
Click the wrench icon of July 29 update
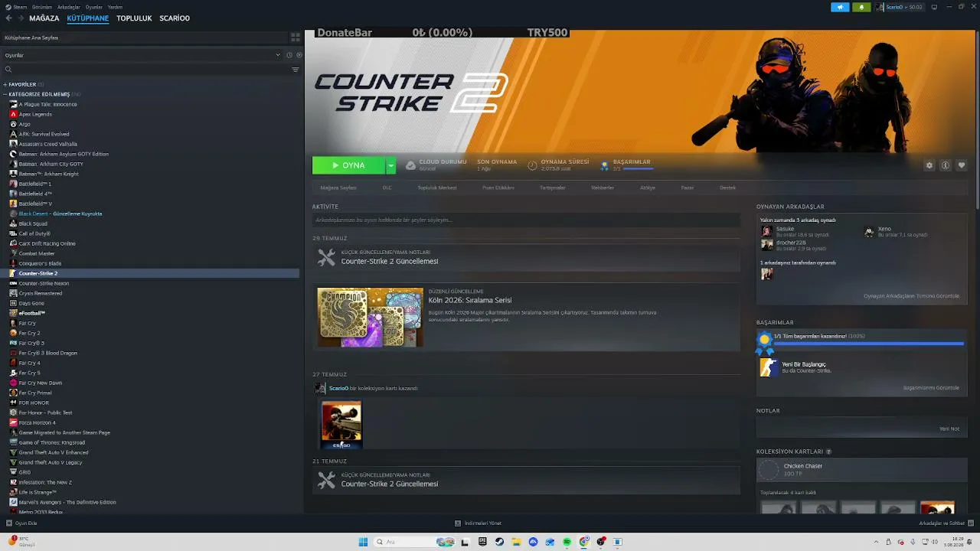click(x=327, y=258)
